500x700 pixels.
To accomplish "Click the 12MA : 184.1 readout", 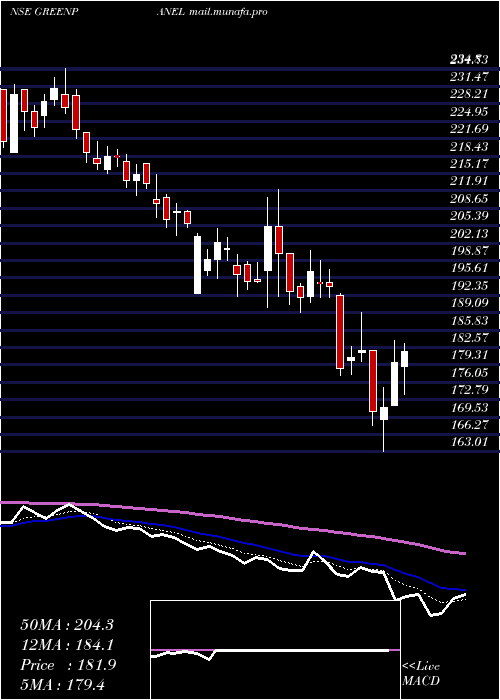I will tap(67, 645).
